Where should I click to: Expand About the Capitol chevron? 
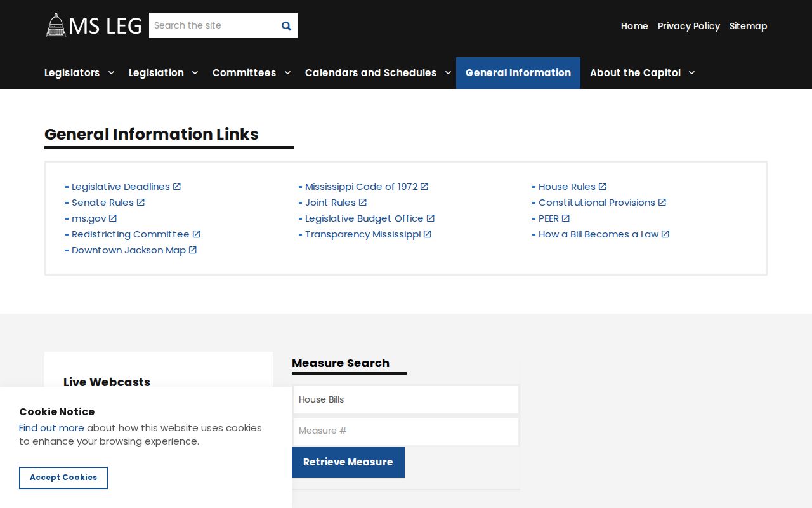coord(691,73)
